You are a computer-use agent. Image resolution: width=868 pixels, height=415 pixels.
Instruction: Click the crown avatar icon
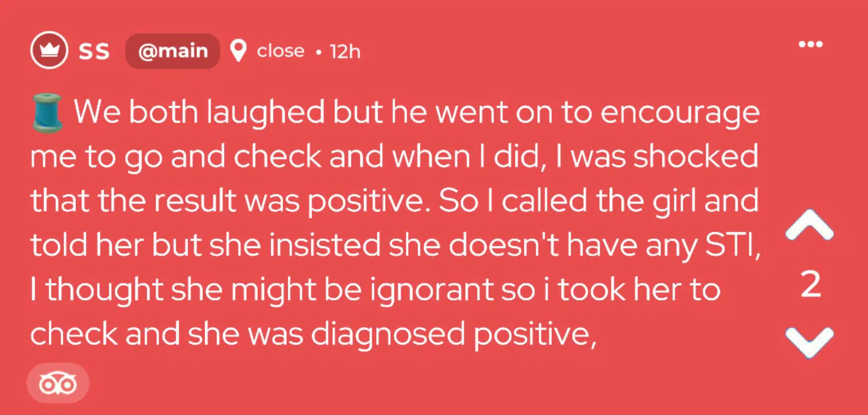(49, 50)
